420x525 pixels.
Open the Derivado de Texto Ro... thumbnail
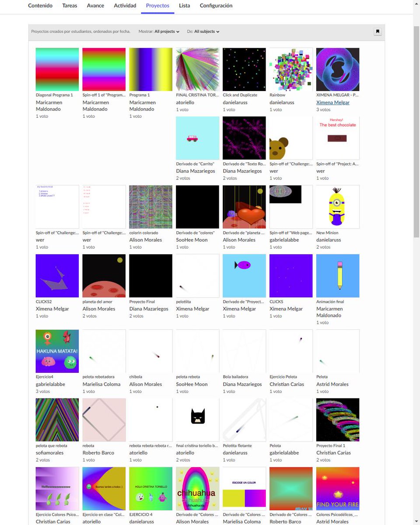[x=245, y=138]
